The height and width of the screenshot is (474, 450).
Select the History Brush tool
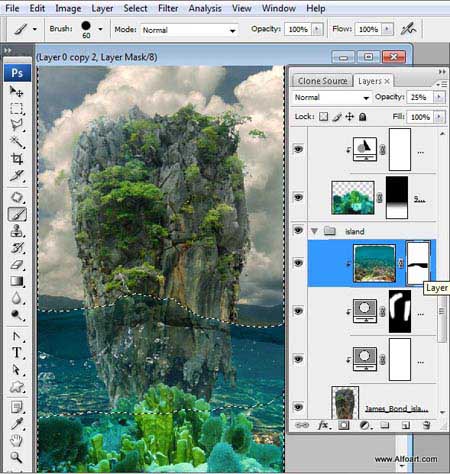coord(16,248)
